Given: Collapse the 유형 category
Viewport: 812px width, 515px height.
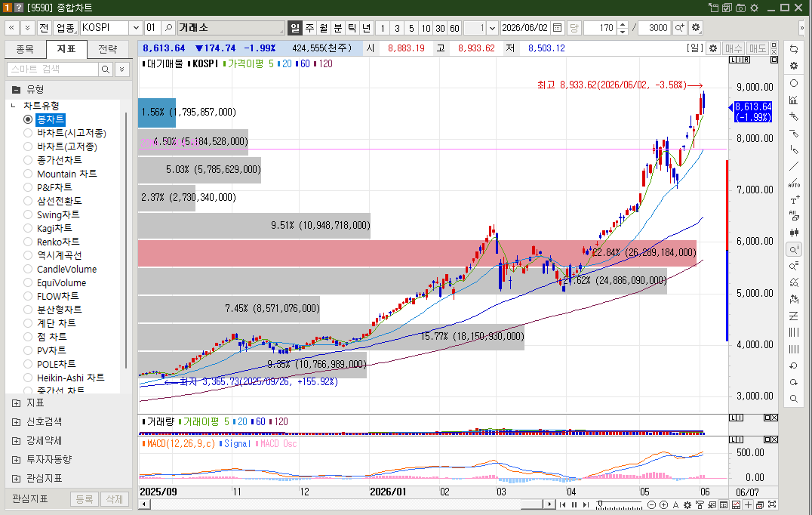Looking at the screenshot, I should tap(16, 89).
